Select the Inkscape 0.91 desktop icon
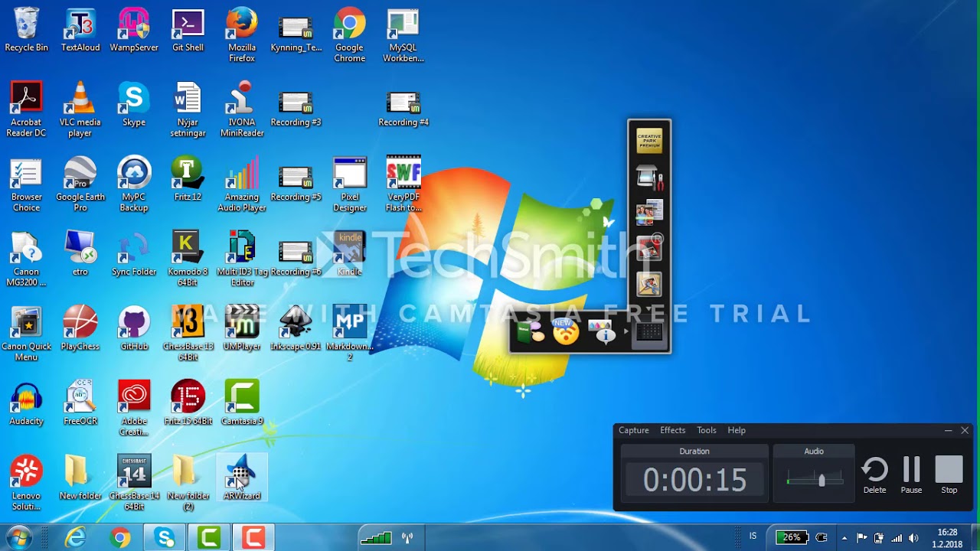 click(296, 328)
